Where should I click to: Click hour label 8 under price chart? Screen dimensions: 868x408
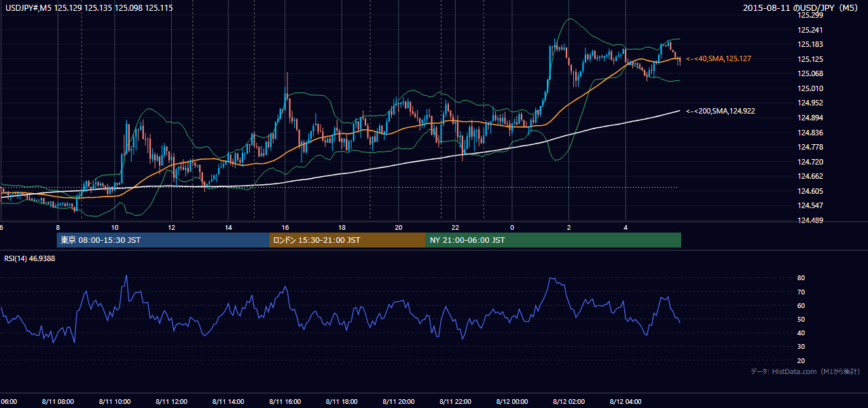coord(58,228)
